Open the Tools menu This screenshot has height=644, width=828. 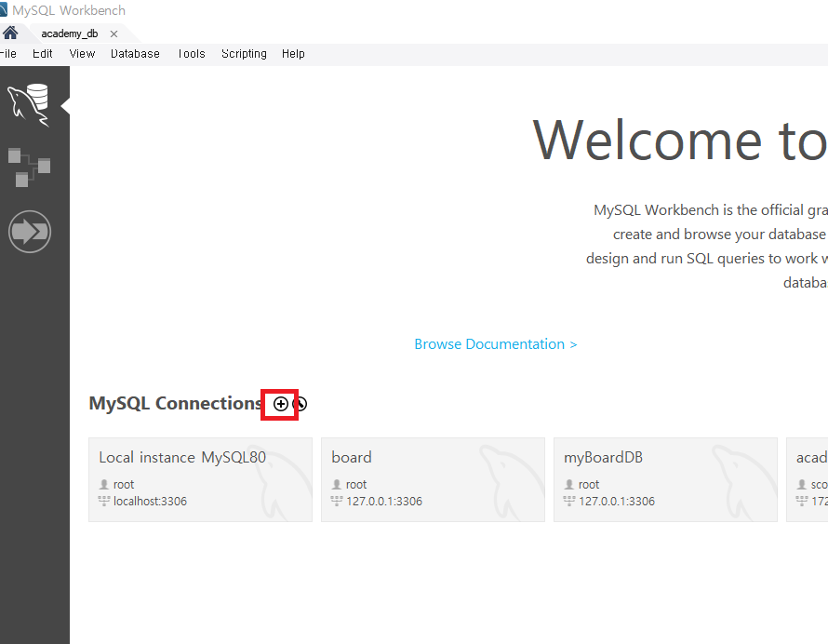click(x=191, y=54)
